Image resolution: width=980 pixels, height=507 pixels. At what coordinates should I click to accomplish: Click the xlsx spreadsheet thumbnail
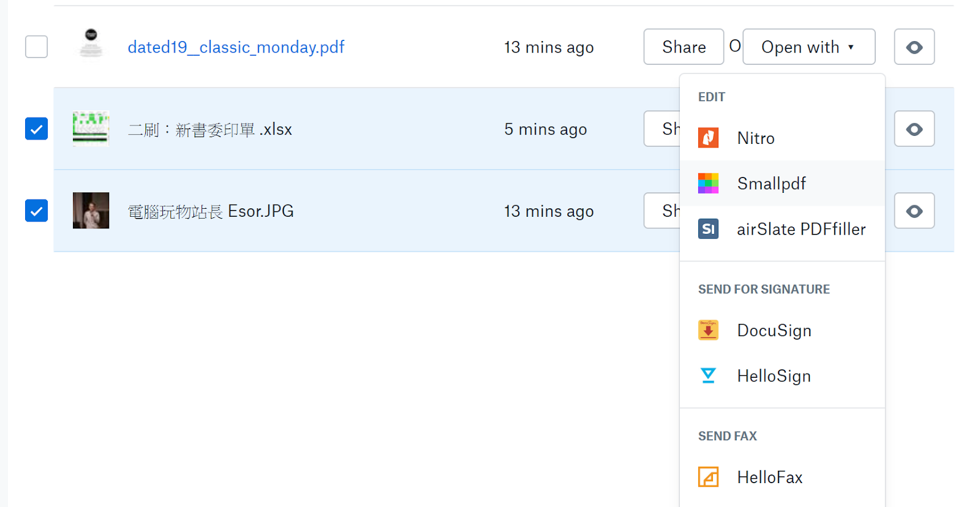tap(91, 129)
